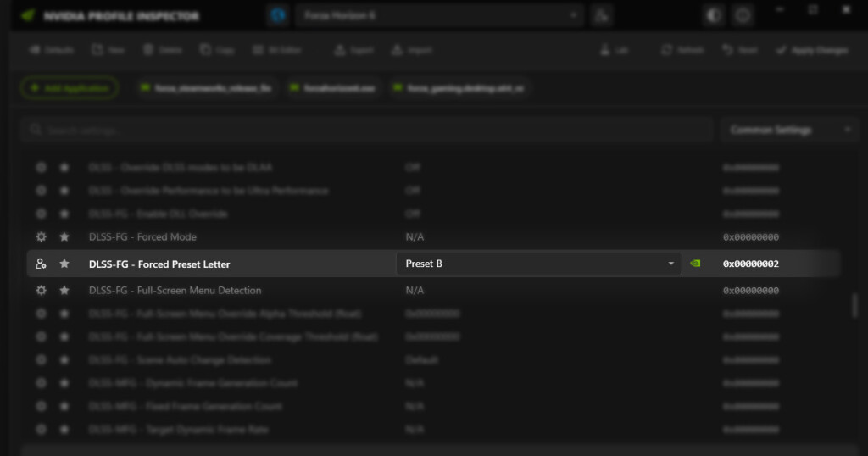Image resolution: width=868 pixels, height=456 pixels.
Task: Toggle the light/dark theme half-circle icon
Action: point(714,15)
